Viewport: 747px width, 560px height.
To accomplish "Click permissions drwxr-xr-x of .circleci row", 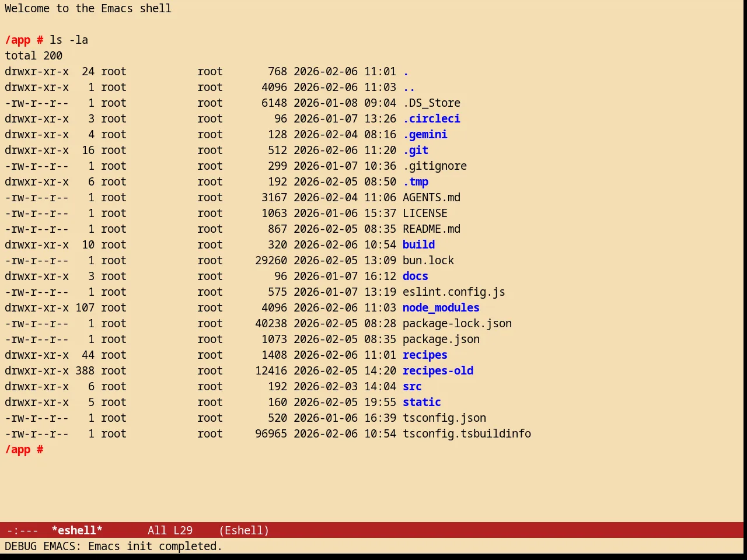I will tap(37, 119).
